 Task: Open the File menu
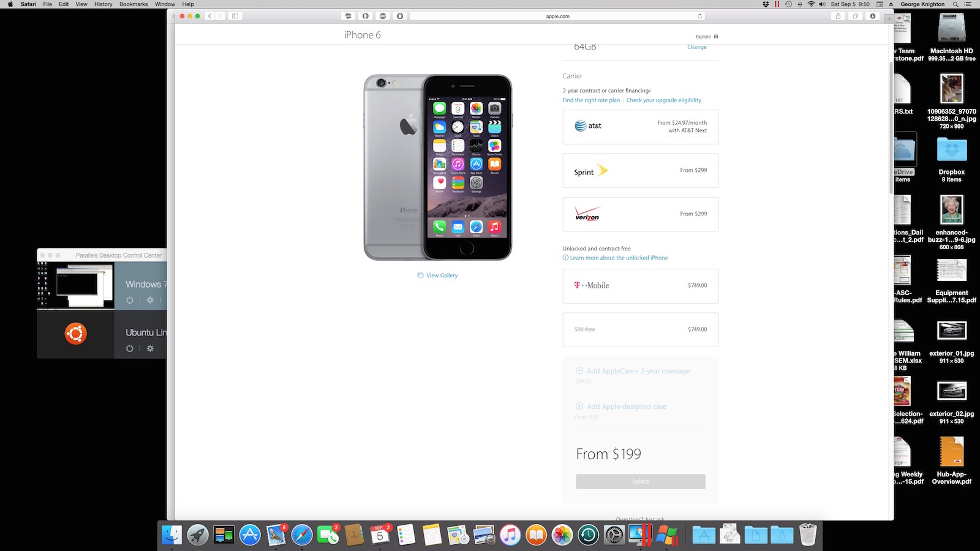(47, 4)
